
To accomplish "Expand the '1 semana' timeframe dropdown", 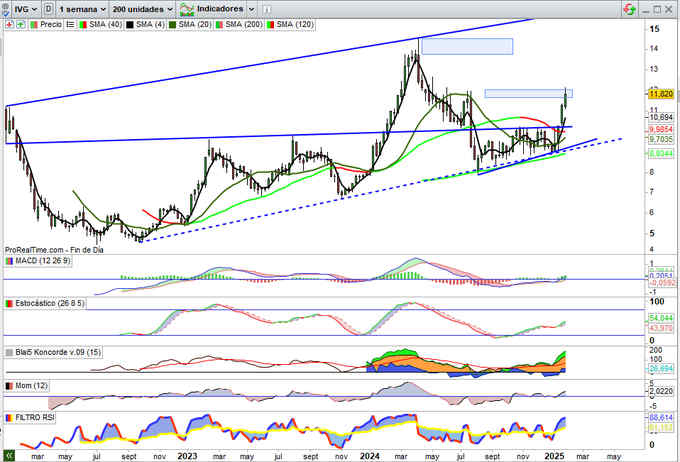I will tap(83, 7).
